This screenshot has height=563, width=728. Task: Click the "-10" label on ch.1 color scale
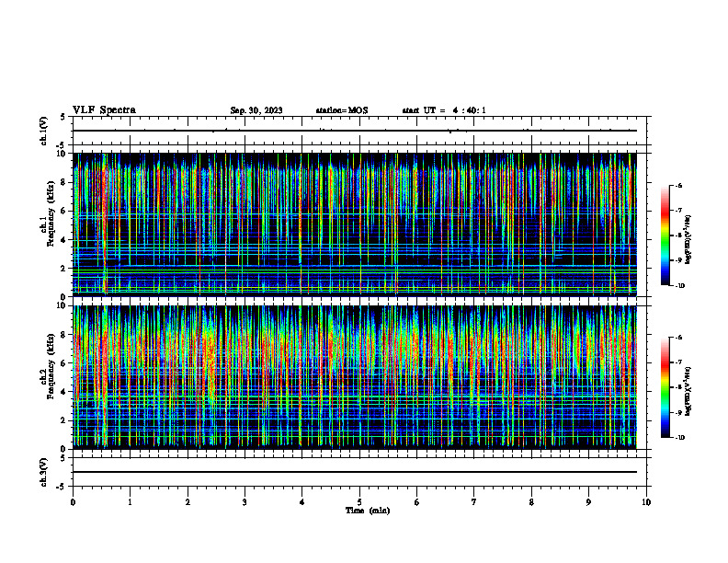tap(679, 286)
